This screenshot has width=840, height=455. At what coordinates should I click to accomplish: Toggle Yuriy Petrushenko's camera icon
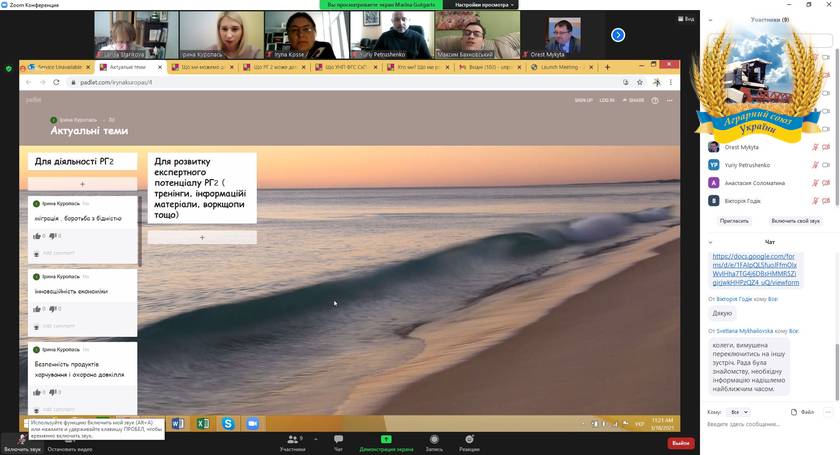pos(826,165)
